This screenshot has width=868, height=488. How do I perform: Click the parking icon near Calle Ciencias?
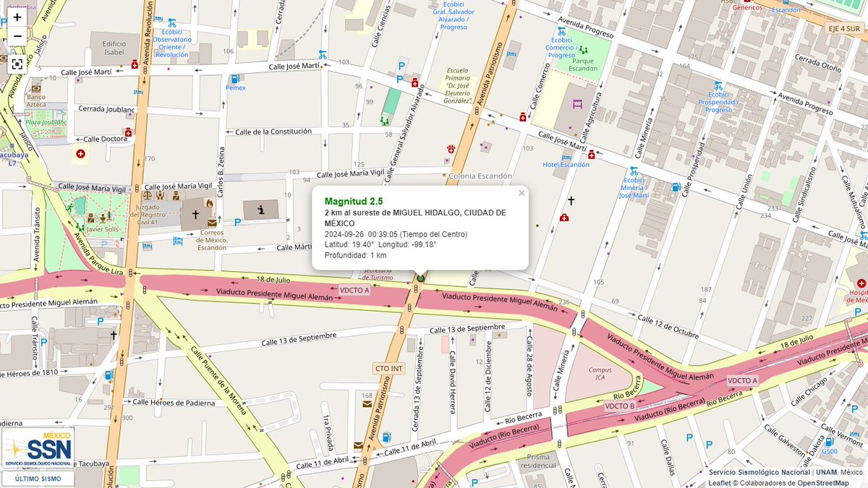pos(401,67)
